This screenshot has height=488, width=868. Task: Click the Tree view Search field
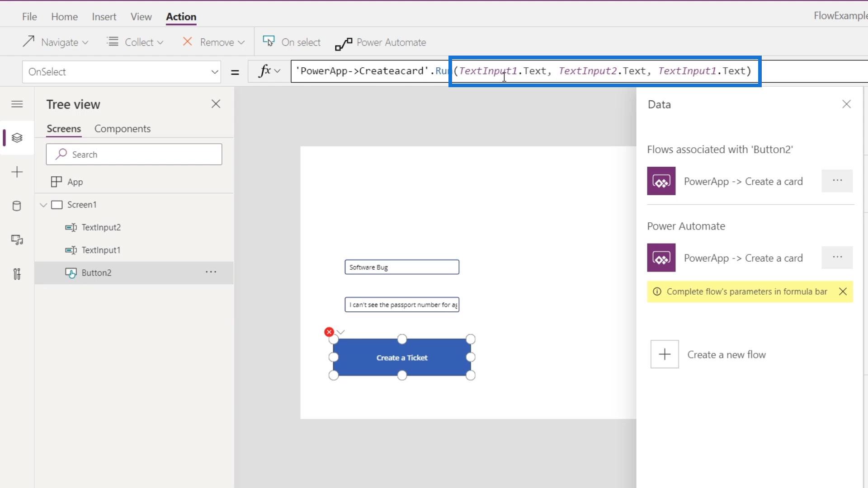tap(134, 155)
